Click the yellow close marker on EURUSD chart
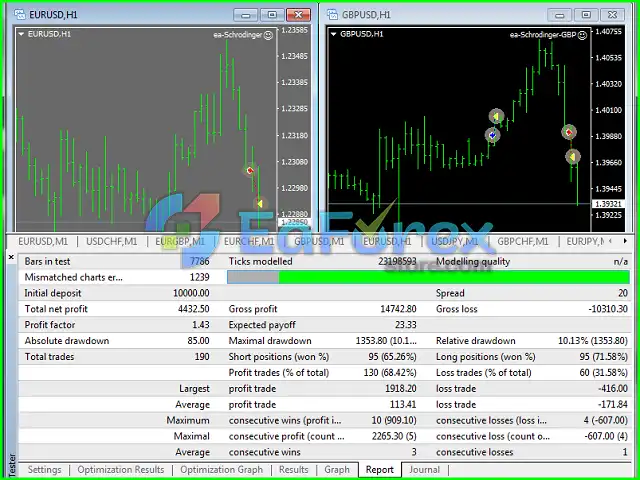 tap(260, 203)
